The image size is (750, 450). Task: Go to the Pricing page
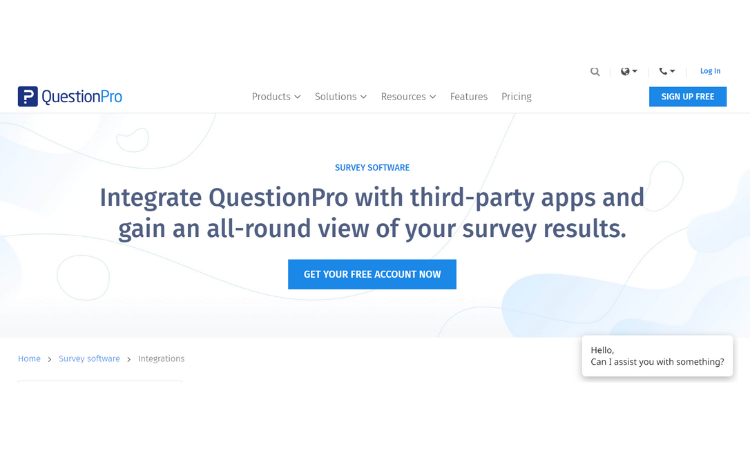click(x=516, y=97)
